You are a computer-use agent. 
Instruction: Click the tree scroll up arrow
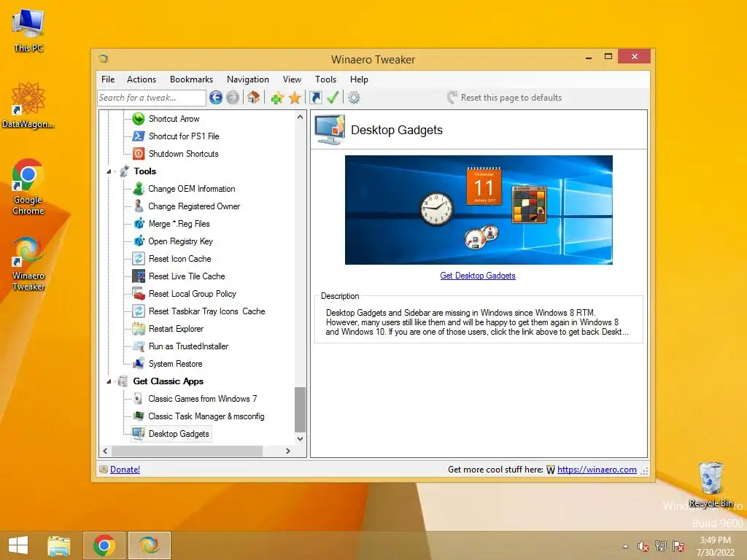[300, 117]
